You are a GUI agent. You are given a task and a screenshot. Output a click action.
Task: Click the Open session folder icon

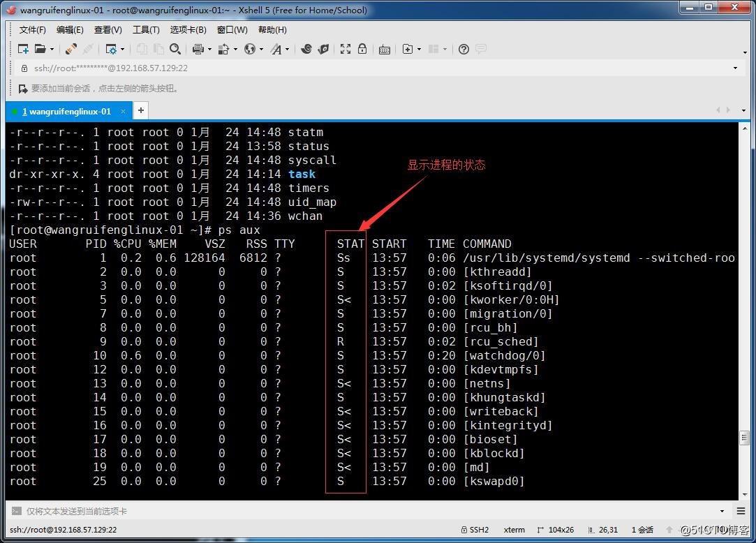(x=40, y=49)
